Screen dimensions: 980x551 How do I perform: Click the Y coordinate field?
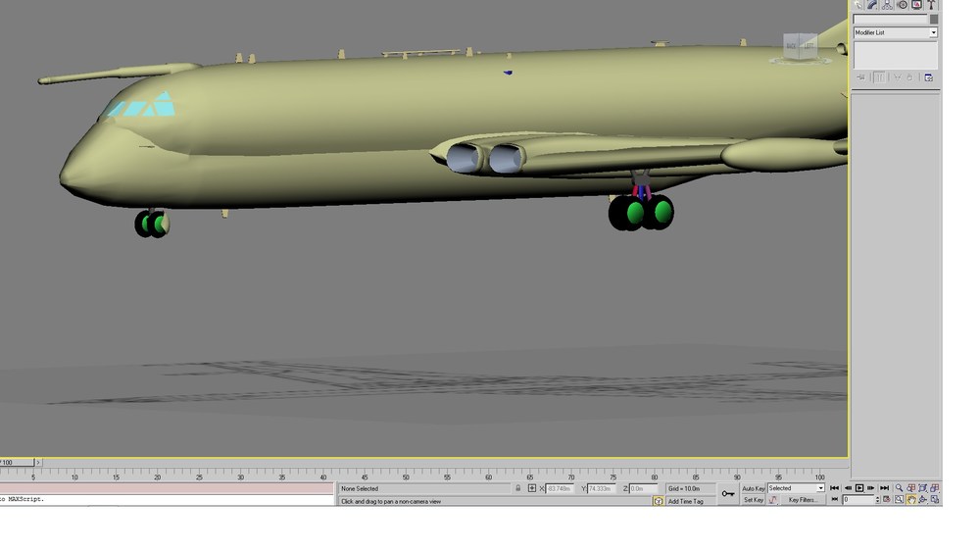[x=602, y=488]
